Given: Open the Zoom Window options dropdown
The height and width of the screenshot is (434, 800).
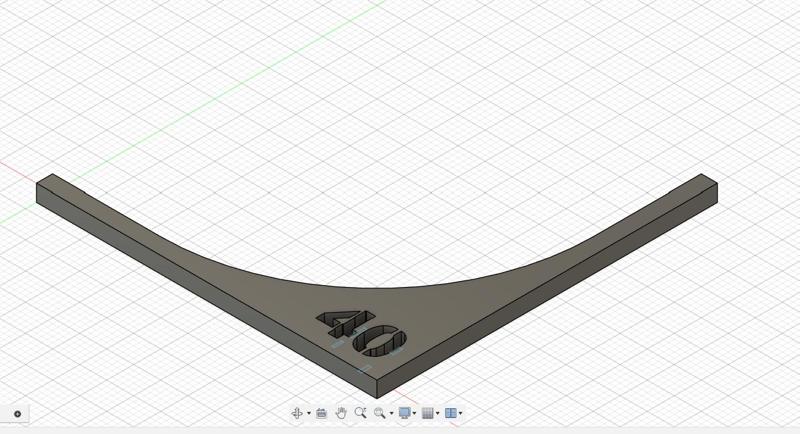Looking at the screenshot, I should click(x=391, y=414).
